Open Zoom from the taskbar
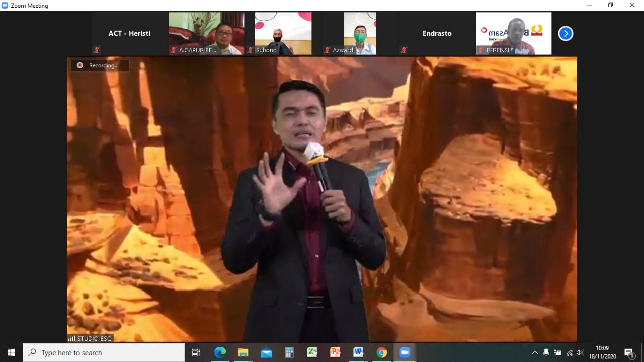This screenshot has height=362, width=644. point(405,352)
